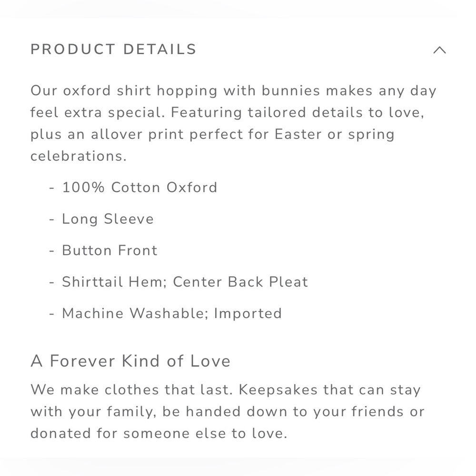Click the phrase 'allover print' in the description
The height and width of the screenshot is (476, 476).
point(137,135)
